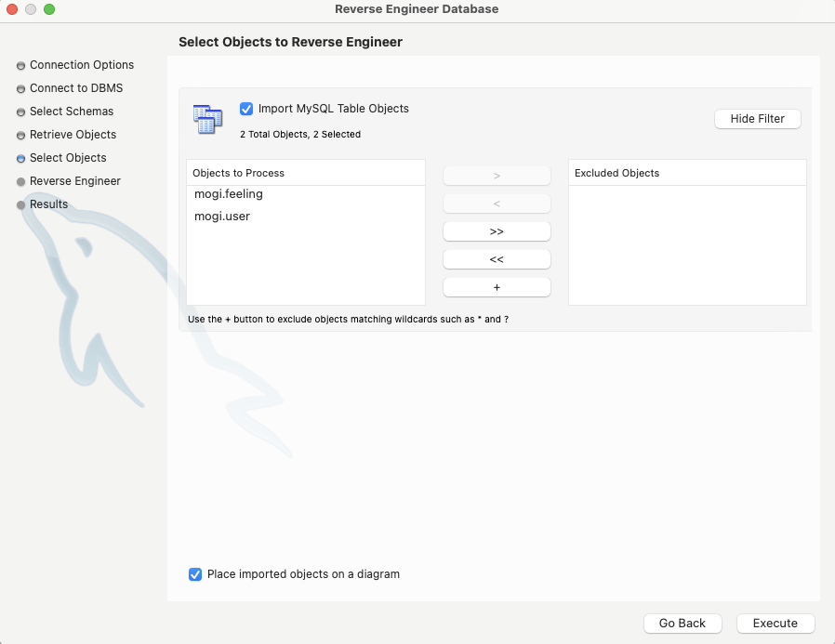Click the Excluded Objects column header

click(x=687, y=173)
